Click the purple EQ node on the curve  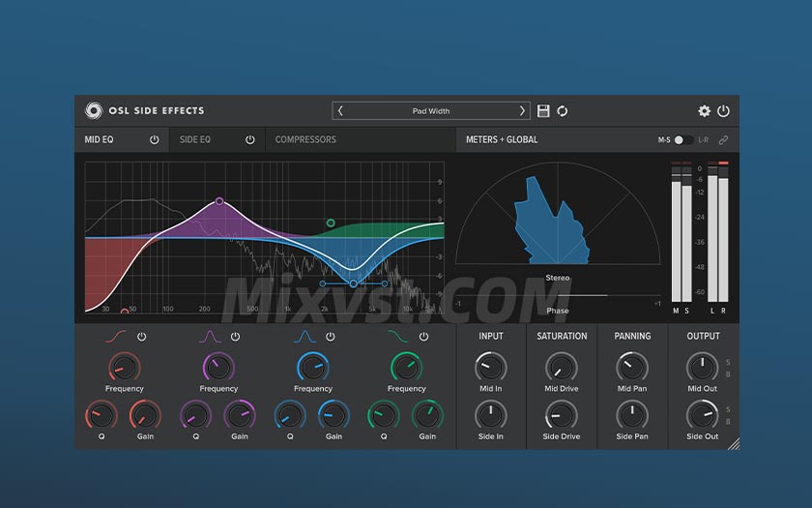(219, 201)
